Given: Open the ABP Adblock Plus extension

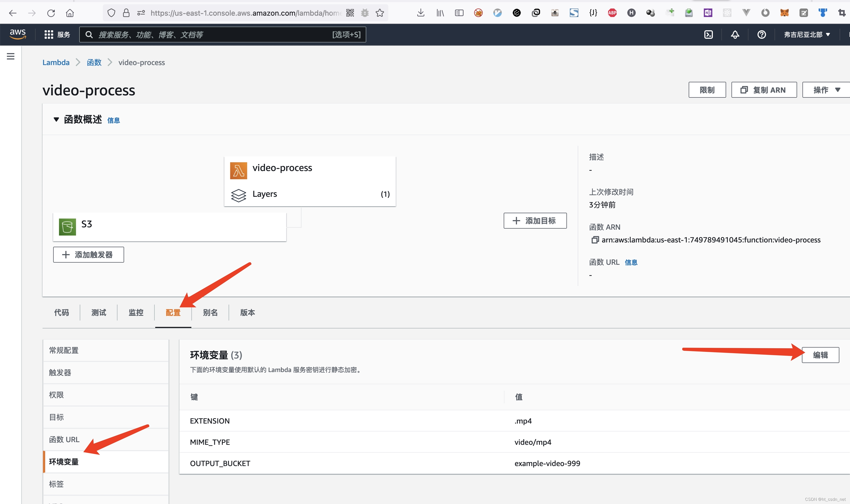Looking at the screenshot, I should [x=612, y=13].
